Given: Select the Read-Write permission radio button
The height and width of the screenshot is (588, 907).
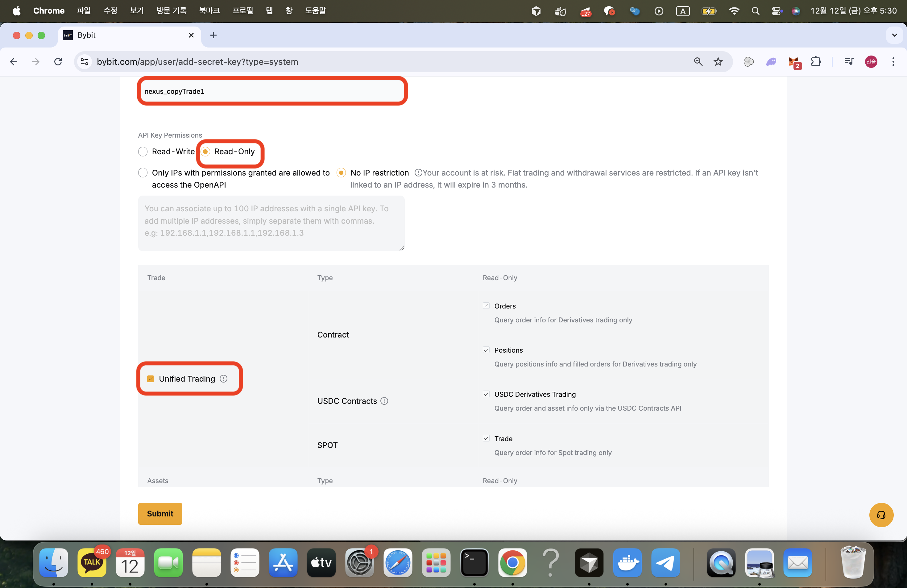Looking at the screenshot, I should click(143, 151).
